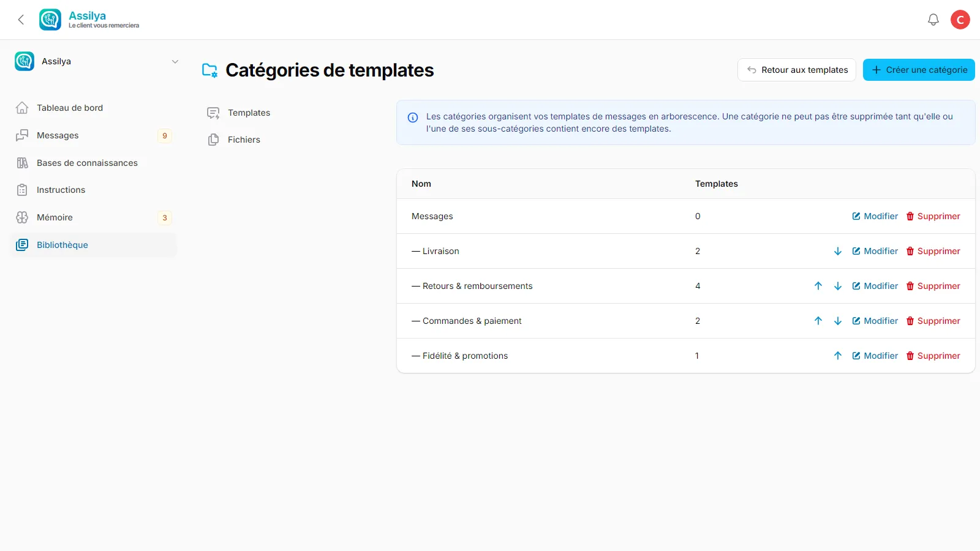Click Modifier for Commandes & paiement

click(x=875, y=321)
